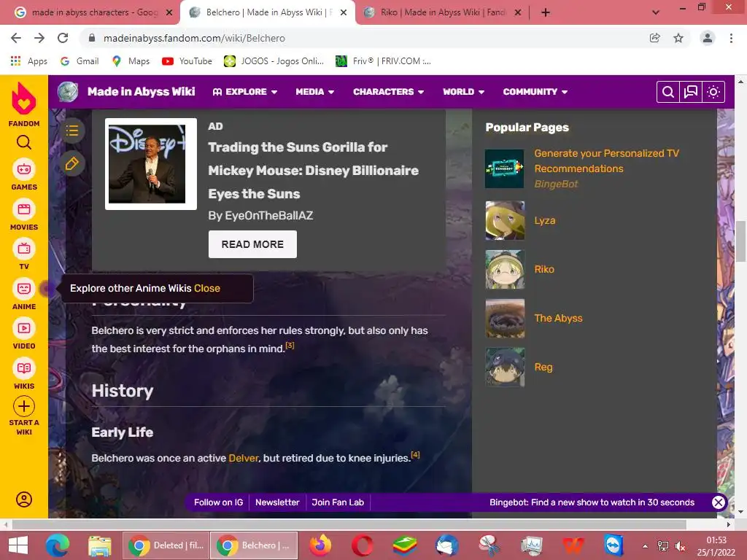Open the wiki discussions icon
Viewport: 747px width, 560px height.
point(691,92)
